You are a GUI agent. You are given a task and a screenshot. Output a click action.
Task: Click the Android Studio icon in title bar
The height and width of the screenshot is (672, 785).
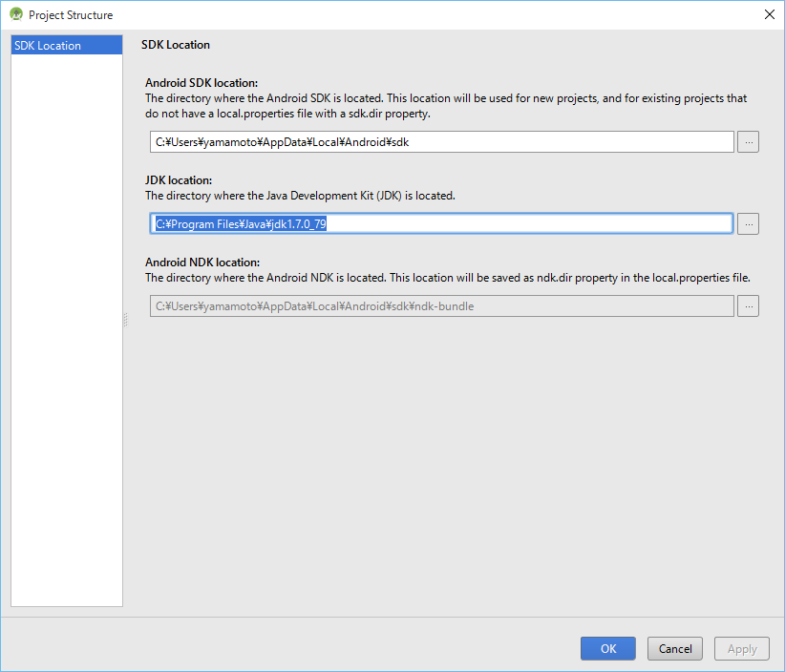(x=16, y=15)
